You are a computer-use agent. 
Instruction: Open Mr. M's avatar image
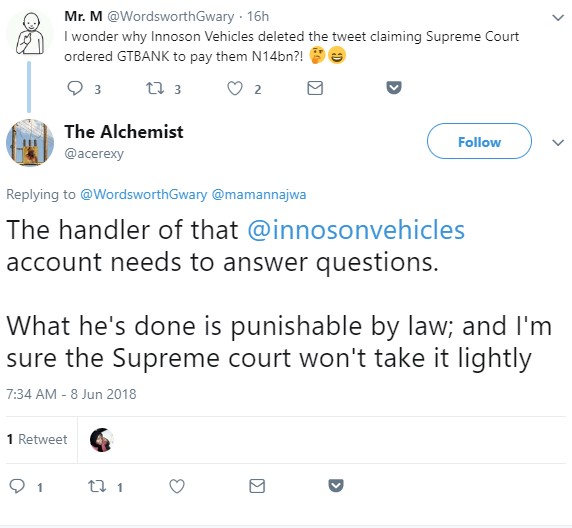[30, 34]
